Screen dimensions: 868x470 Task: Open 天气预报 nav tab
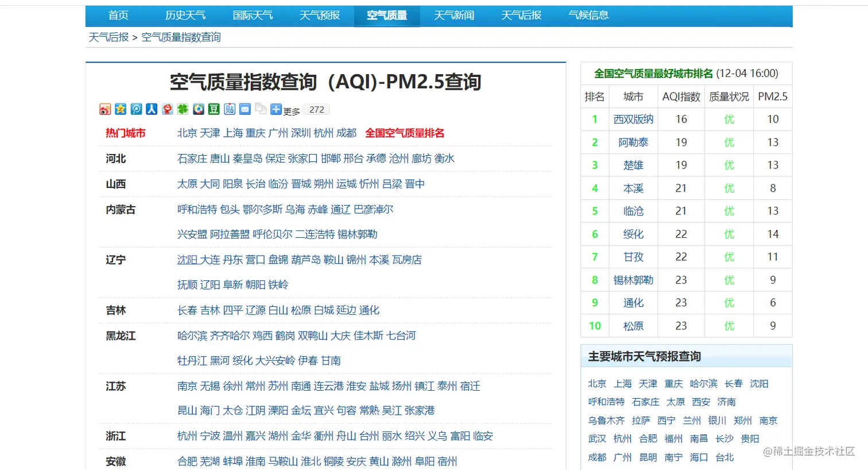[x=320, y=16]
